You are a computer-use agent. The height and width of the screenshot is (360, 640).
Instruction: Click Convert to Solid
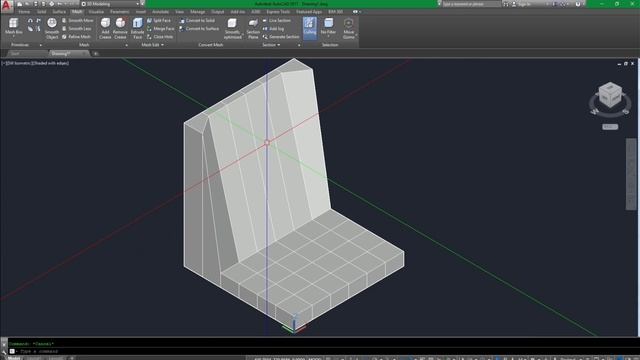[197, 20]
